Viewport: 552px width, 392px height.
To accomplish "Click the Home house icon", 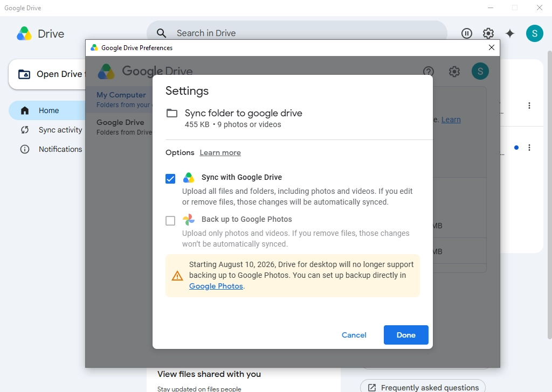I will tap(25, 110).
